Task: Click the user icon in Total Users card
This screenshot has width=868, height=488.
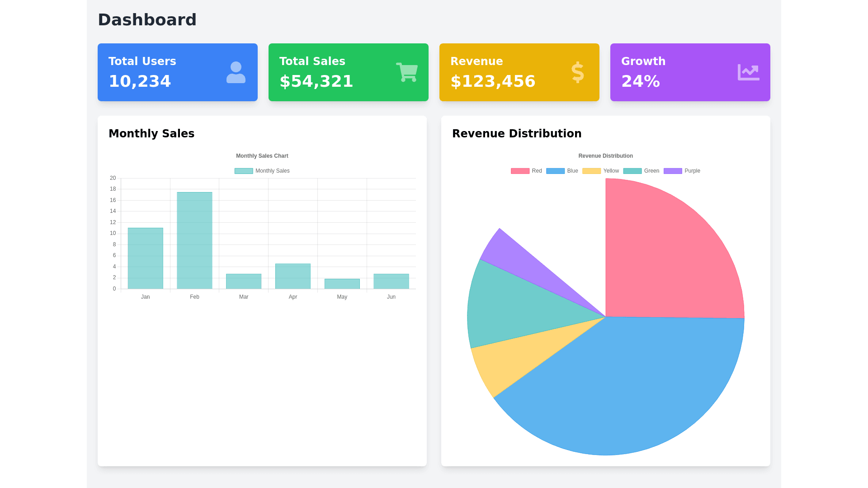Action: [236, 72]
